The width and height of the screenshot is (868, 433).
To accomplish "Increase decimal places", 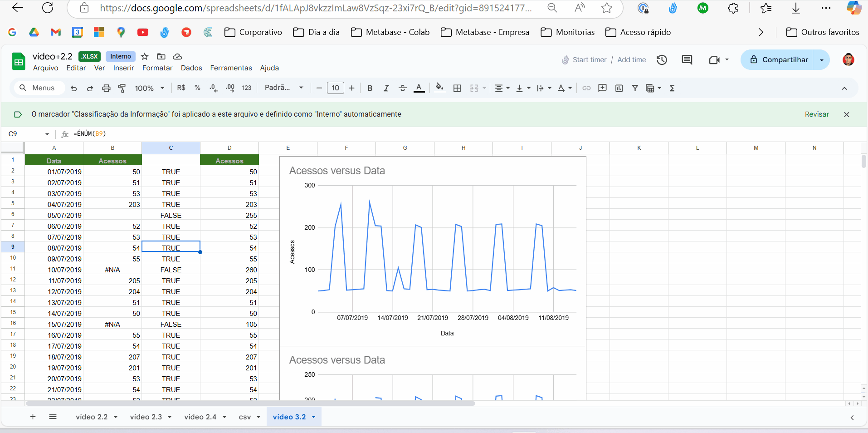I will 230,88.
